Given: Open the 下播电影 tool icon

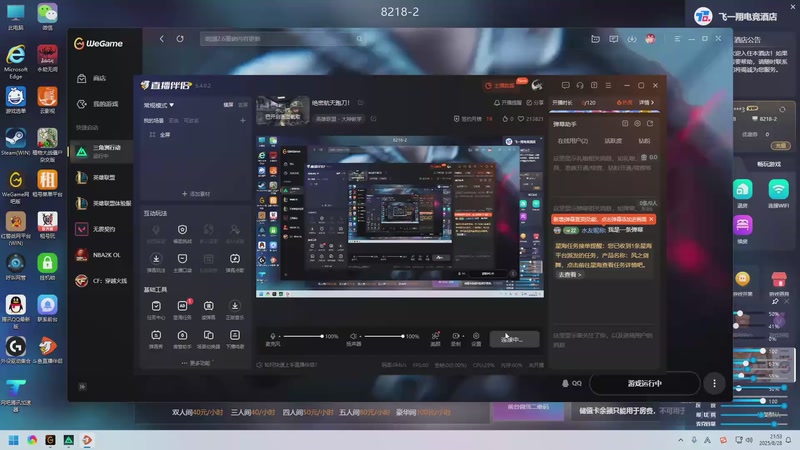Looking at the screenshot, I should pos(235,335).
